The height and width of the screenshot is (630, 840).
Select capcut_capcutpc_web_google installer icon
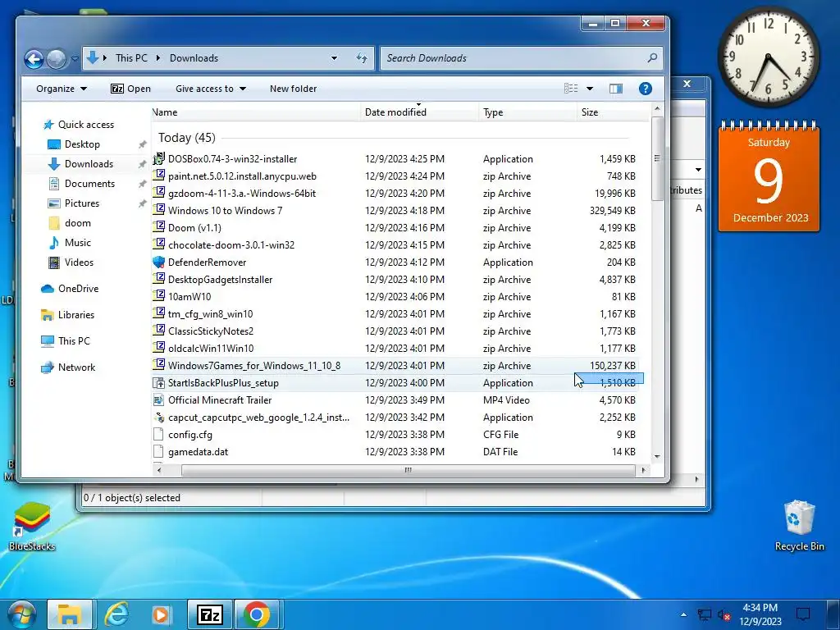[x=158, y=417]
